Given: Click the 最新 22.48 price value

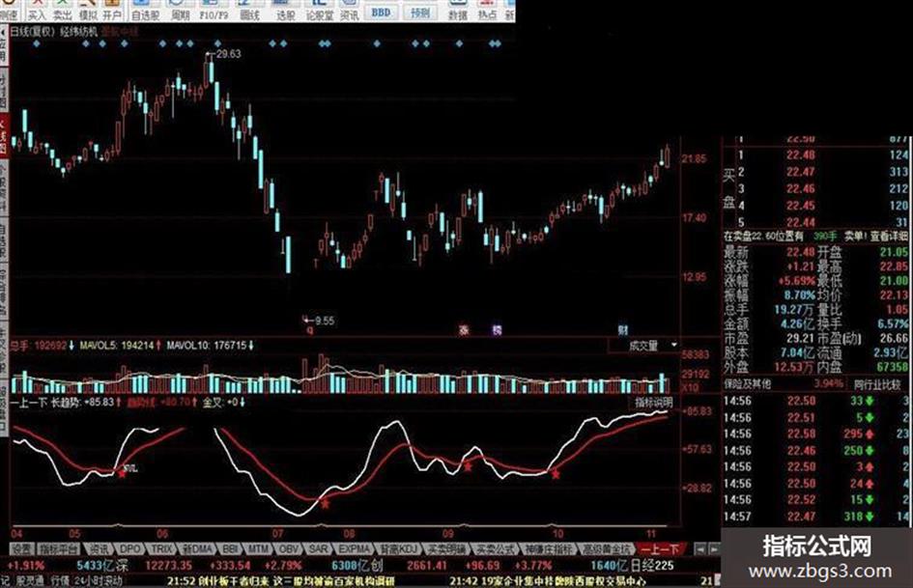Looking at the screenshot, I should tap(801, 252).
